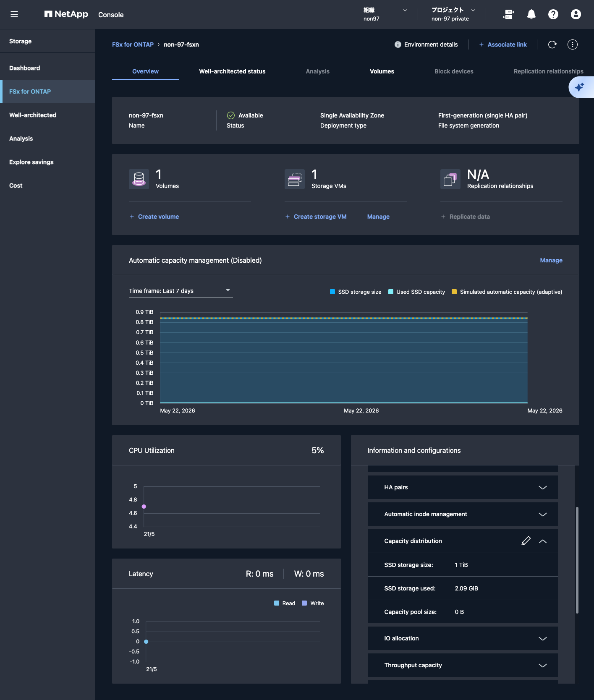Click the Associate link button
Image resolution: width=594 pixels, height=700 pixels.
pyautogui.click(x=503, y=44)
